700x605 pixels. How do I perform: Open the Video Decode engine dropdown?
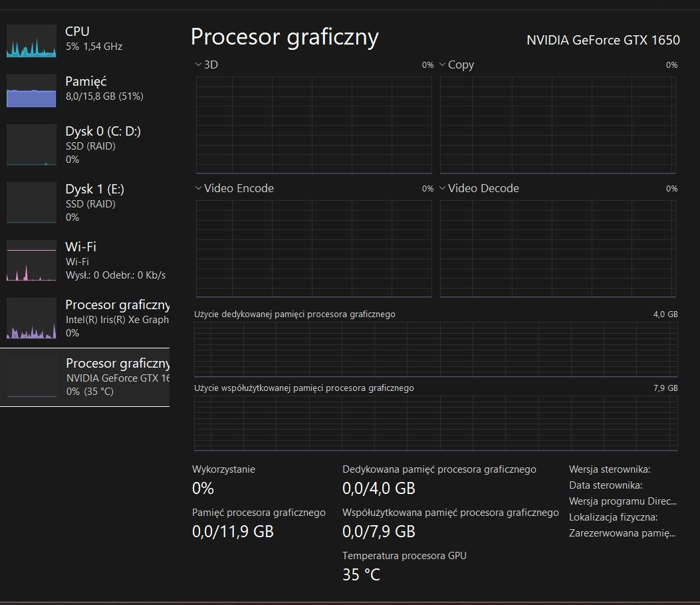click(x=442, y=188)
